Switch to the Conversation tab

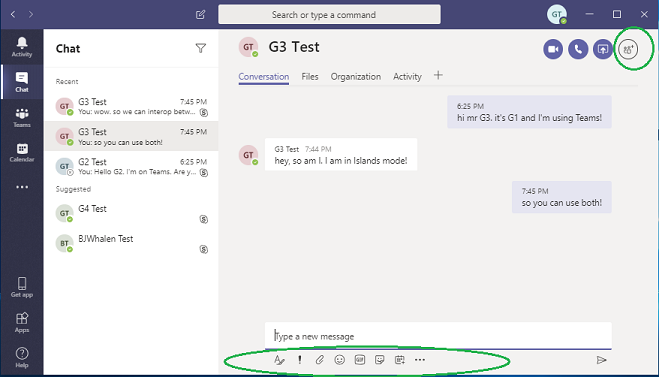(264, 76)
